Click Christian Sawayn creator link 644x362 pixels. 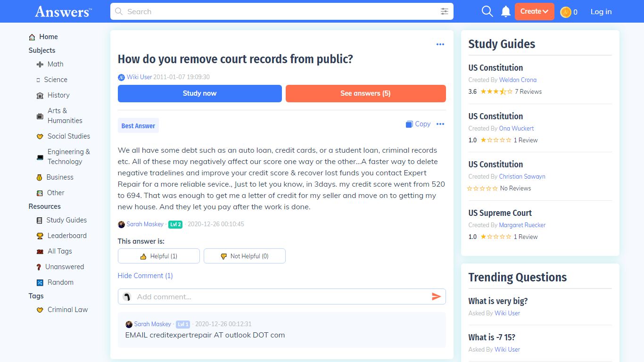tap(522, 177)
